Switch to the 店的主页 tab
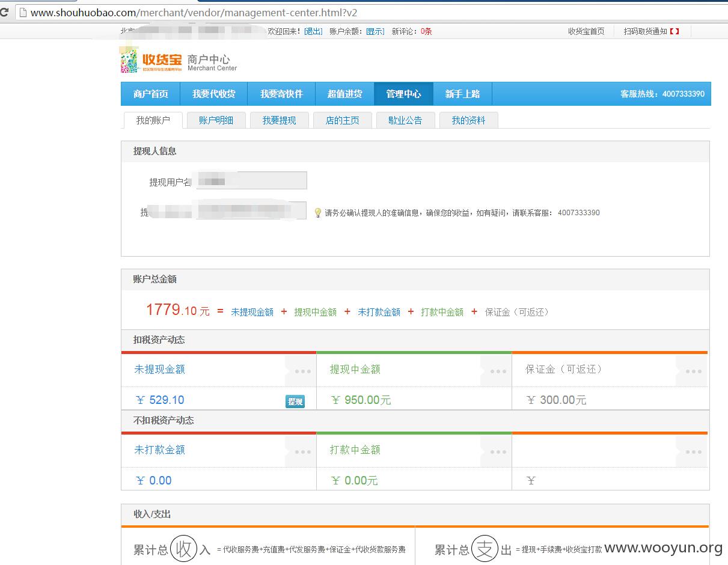 click(342, 120)
